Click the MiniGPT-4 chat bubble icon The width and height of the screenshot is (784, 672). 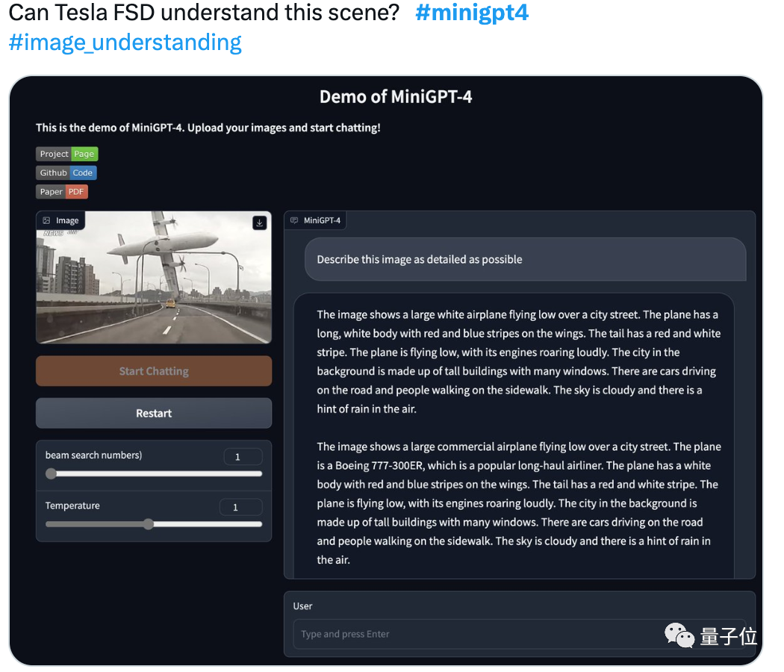pyautogui.click(x=294, y=220)
